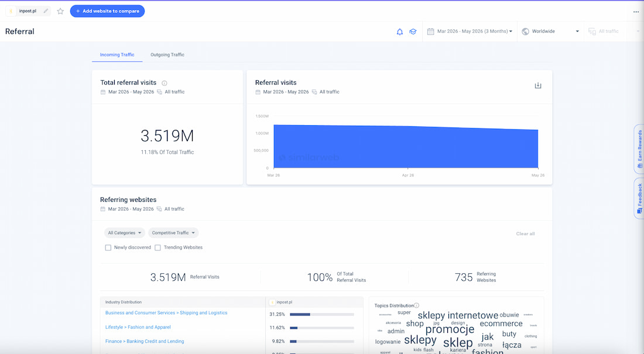Click Clear all filters
Image resolution: width=644 pixels, height=354 pixels.
click(525, 233)
